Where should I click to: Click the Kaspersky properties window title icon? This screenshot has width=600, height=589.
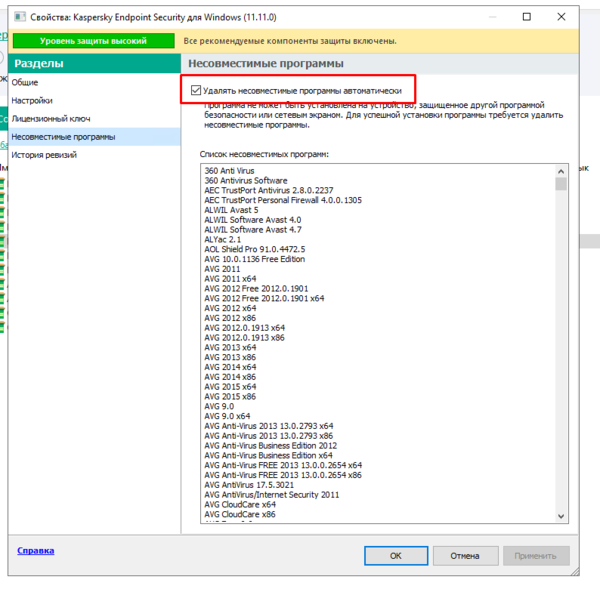[x=20, y=17]
